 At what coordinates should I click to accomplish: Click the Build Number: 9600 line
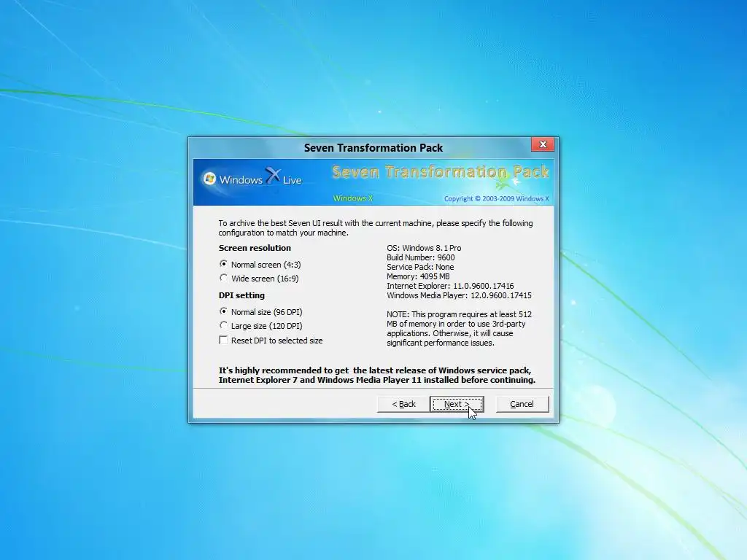[x=421, y=257]
